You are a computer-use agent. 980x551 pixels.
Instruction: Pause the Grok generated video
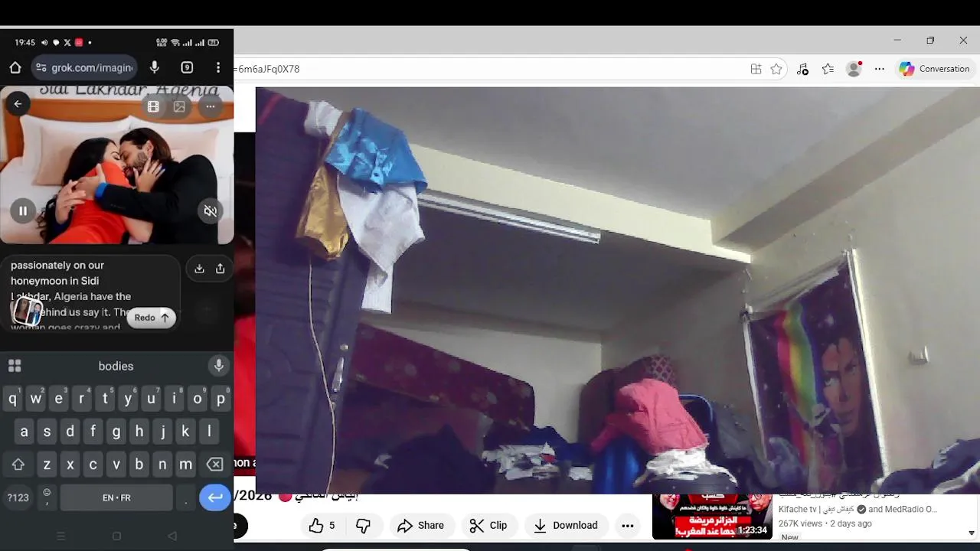click(23, 210)
